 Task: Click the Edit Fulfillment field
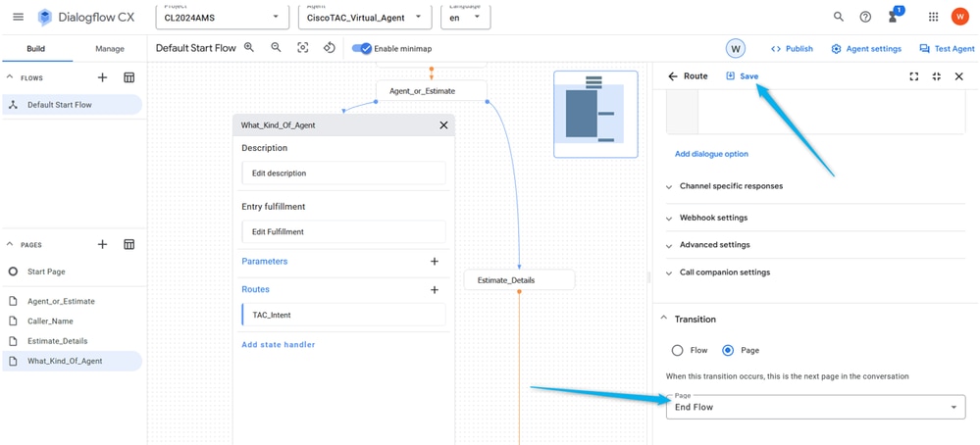343,231
